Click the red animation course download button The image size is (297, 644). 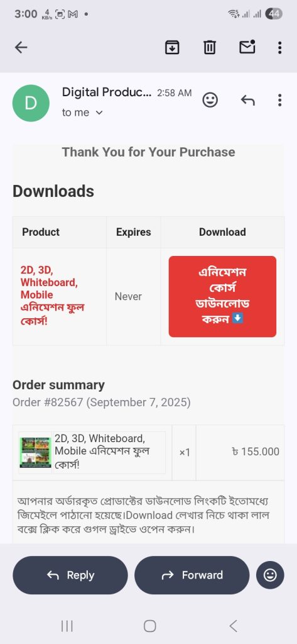point(222,297)
